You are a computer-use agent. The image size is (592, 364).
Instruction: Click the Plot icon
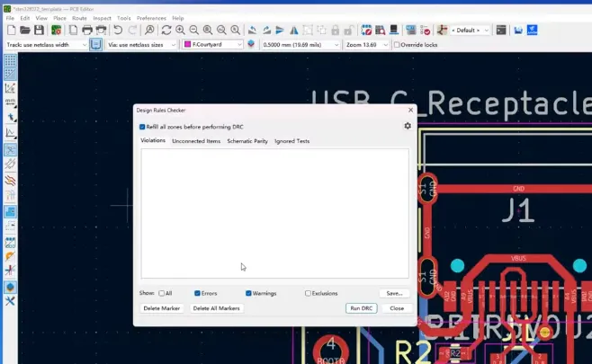101,31
